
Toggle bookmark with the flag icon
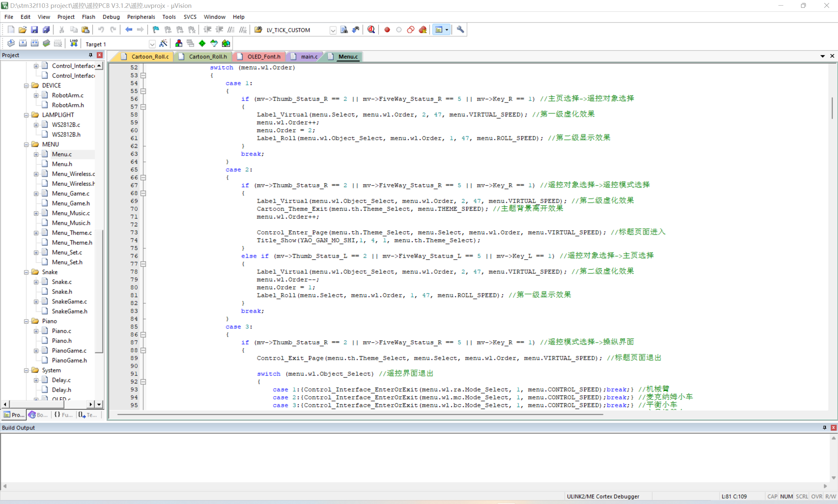[156, 30]
